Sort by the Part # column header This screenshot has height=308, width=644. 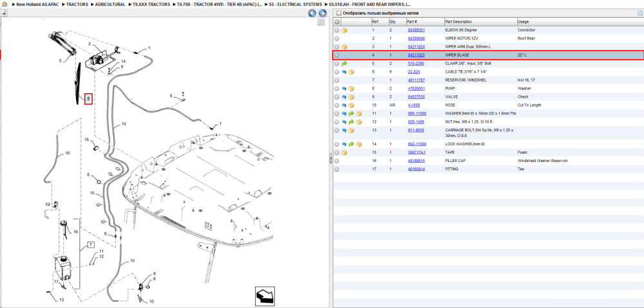click(x=412, y=22)
